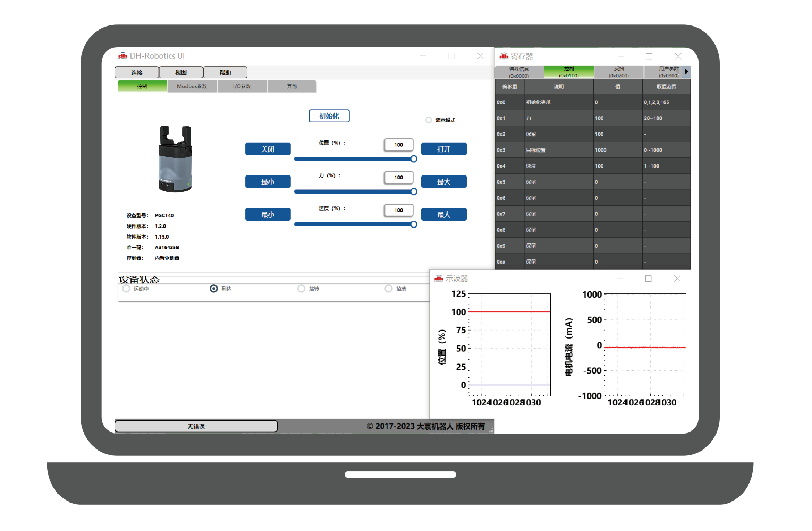
Task: Click the logo icon of the 寄存器 window
Action: coord(504,56)
